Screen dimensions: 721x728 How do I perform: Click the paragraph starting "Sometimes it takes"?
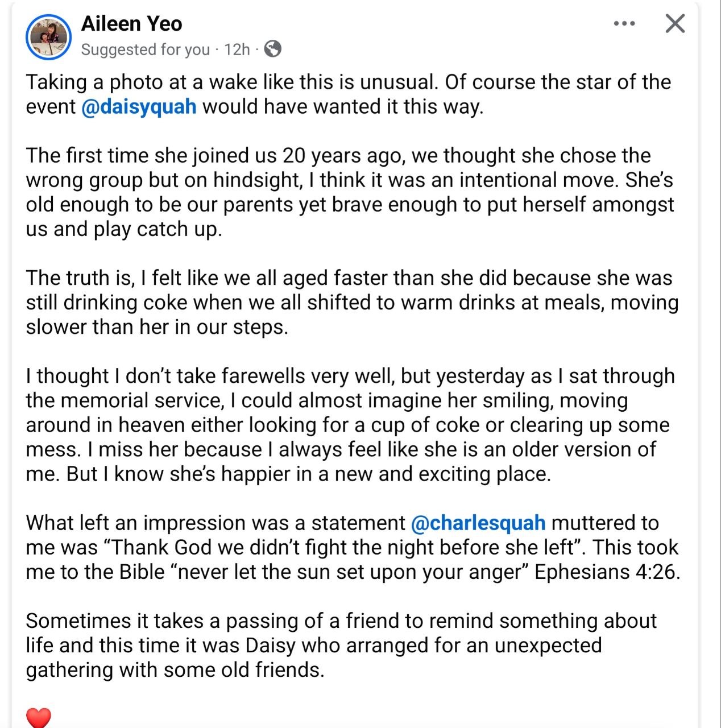click(341, 645)
